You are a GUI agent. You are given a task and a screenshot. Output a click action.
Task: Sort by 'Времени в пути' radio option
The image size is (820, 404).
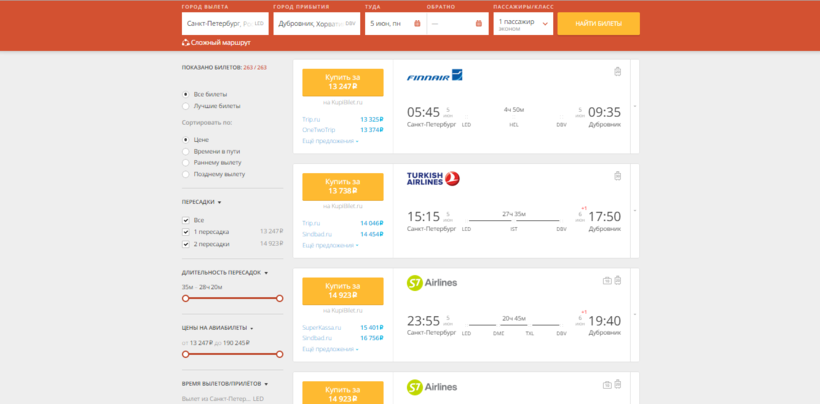click(186, 151)
